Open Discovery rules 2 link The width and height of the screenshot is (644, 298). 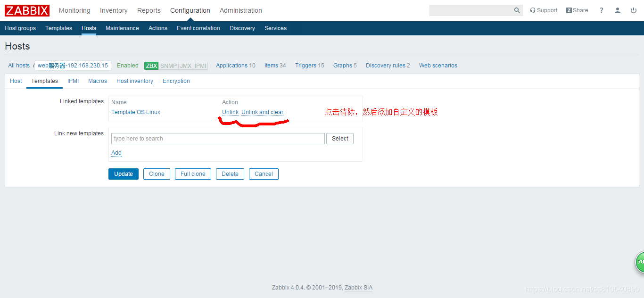coord(388,66)
